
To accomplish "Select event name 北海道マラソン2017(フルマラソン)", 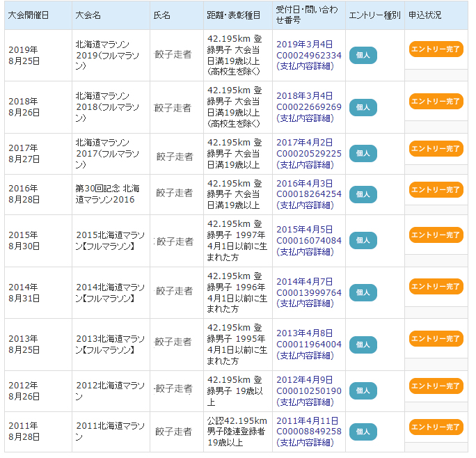I will 107,154.
